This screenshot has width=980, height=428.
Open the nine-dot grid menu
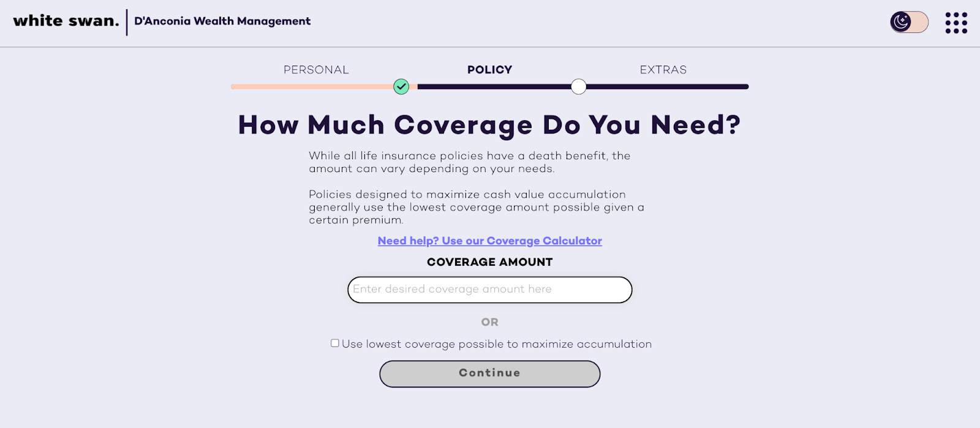pyautogui.click(x=956, y=23)
